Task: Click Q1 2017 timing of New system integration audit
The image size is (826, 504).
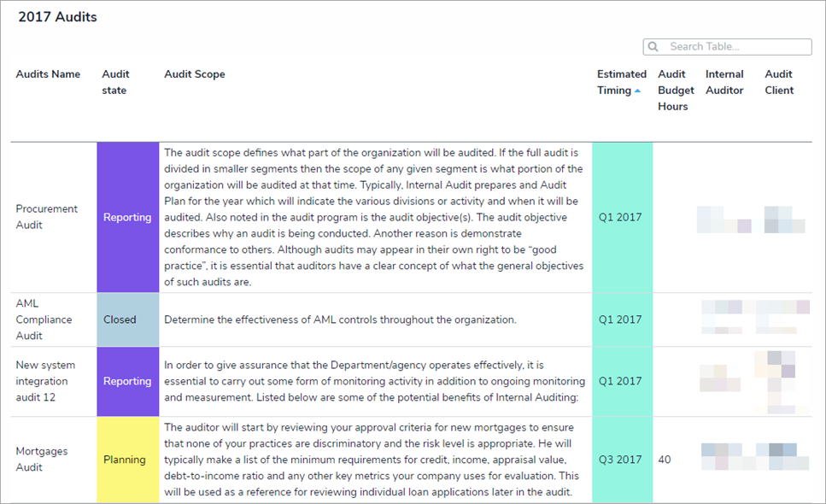Action: click(622, 381)
